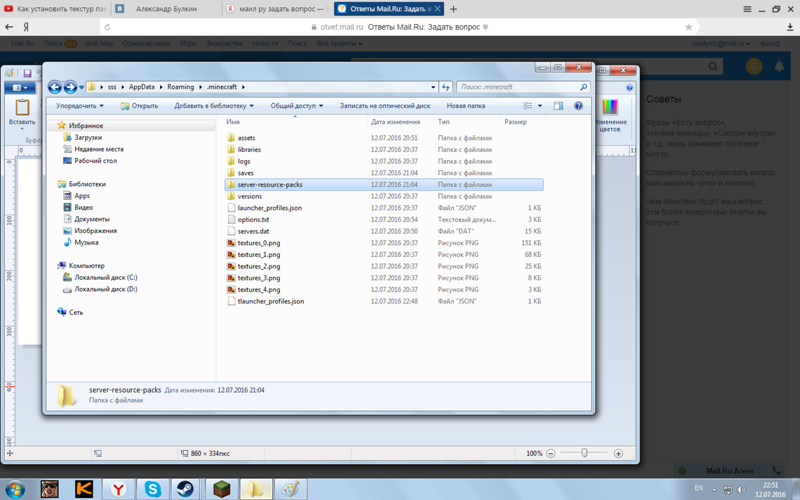Click the Explorer back arrow button
This screenshot has height=500, width=800.
coord(55,87)
